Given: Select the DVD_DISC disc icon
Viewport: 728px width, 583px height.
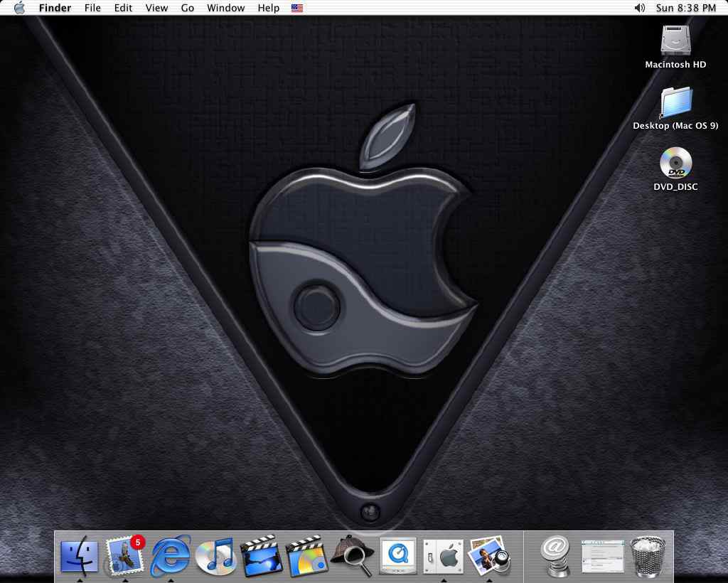Looking at the screenshot, I should (675, 163).
